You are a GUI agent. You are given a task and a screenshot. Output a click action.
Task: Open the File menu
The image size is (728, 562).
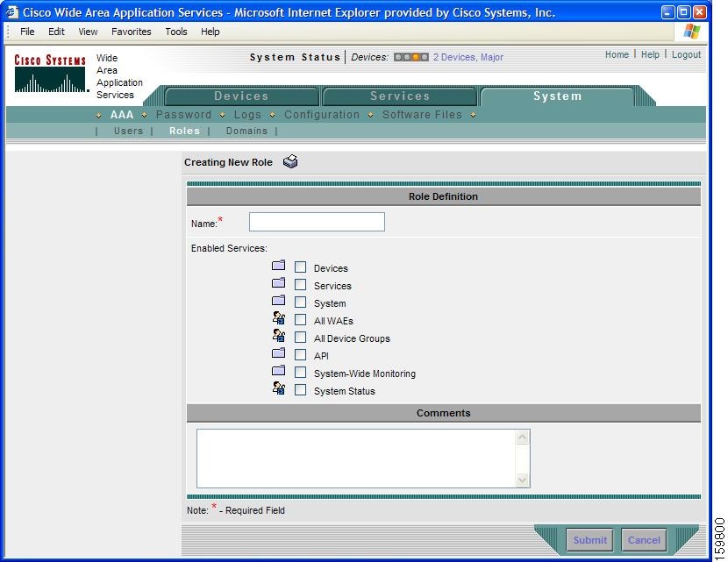(27, 32)
